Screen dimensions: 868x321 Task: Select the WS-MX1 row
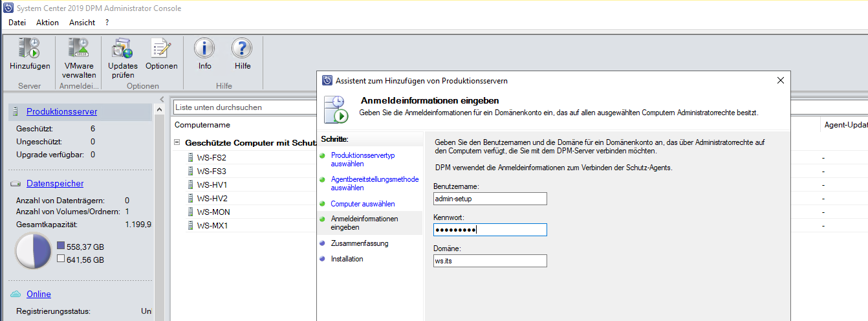point(213,225)
